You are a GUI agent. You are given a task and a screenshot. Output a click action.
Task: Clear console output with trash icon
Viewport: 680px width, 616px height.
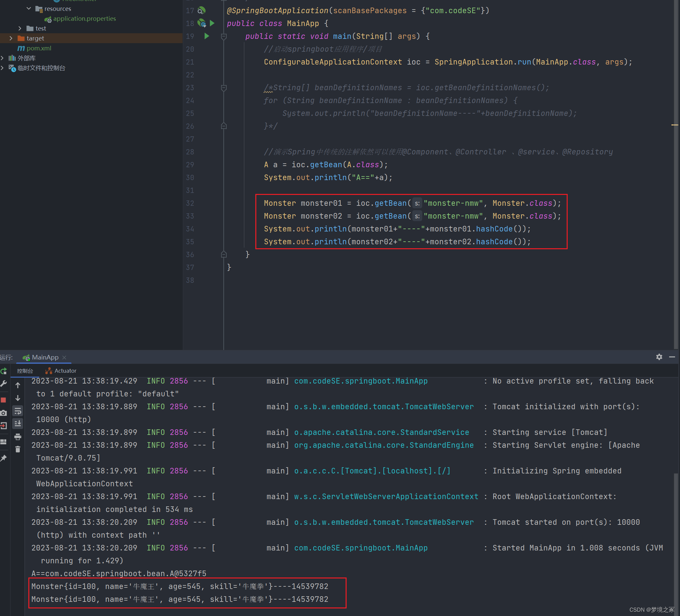18,449
